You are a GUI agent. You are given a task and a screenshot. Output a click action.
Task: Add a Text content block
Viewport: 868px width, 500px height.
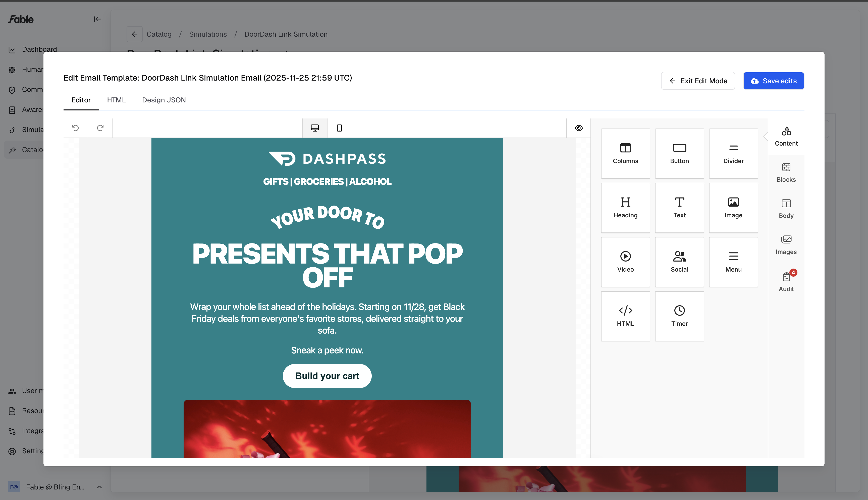tap(679, 208)
